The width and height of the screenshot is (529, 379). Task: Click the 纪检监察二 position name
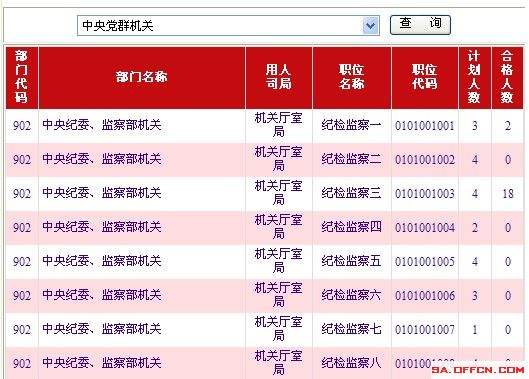pyautogui.click(x=352, y=159)
